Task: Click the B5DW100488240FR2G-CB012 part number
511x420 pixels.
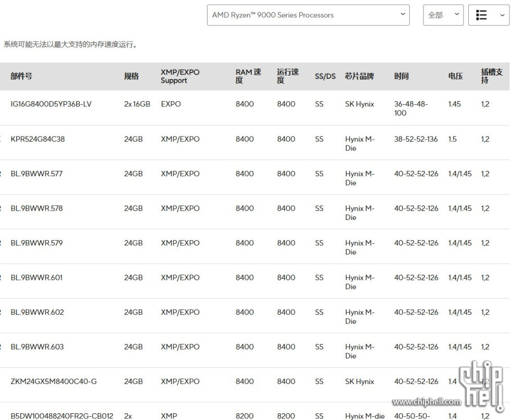Action: [x=62, y=416]
